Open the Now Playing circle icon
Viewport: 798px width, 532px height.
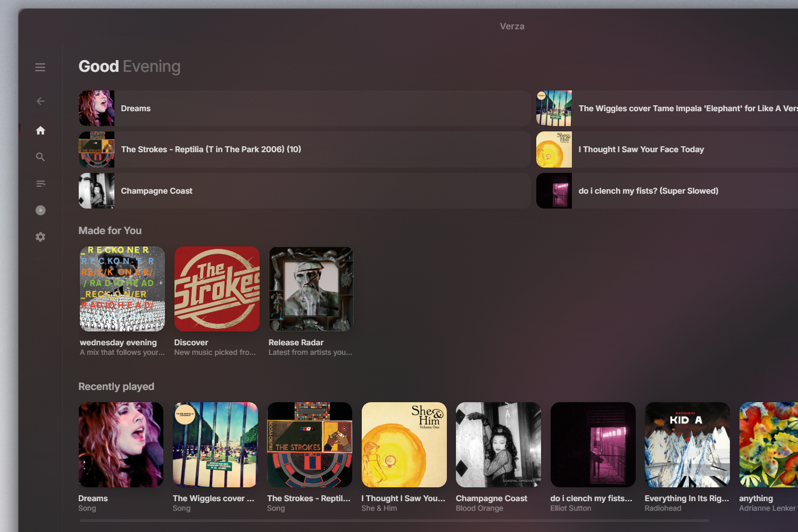(40, 210)
